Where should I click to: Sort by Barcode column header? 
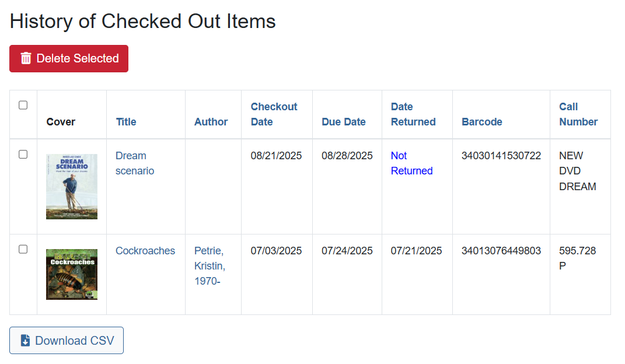click(482, 122)
